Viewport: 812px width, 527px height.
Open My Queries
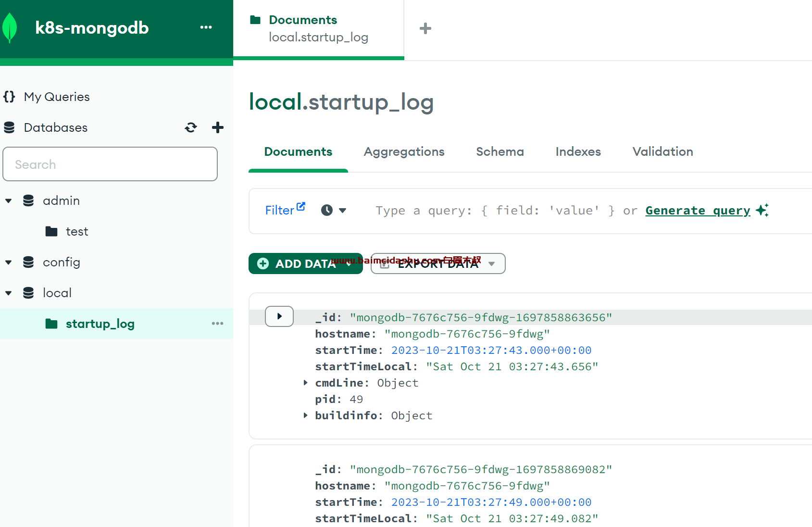click(57, 97)
